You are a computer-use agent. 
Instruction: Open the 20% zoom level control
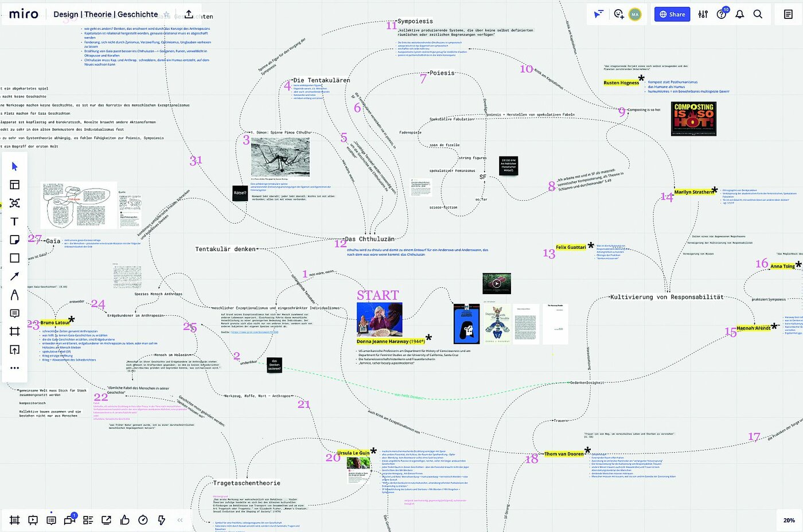pyautogui.click(x=789, y=520)
